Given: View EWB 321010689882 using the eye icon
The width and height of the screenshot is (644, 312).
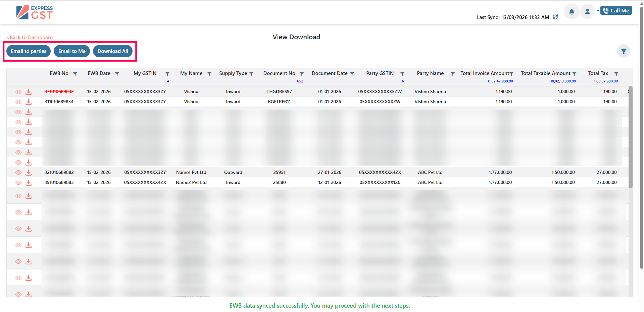Looking at the screenshot, I should [x=18, y=173].
